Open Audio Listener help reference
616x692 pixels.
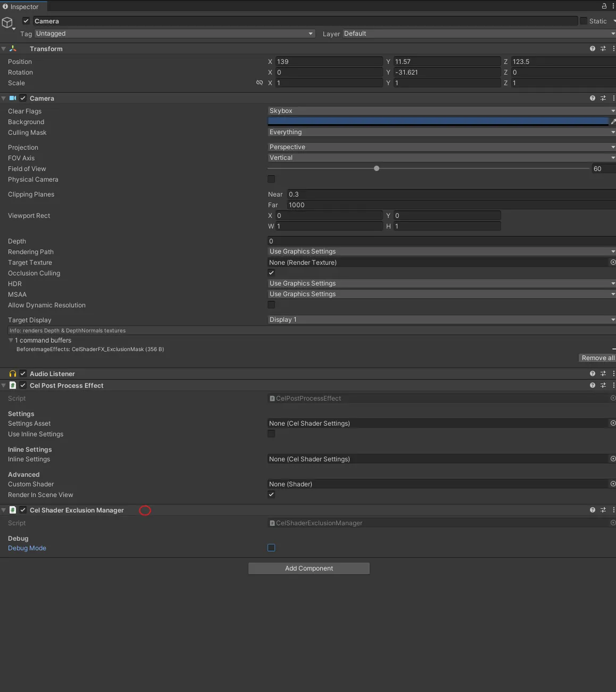tap(593, 374)
